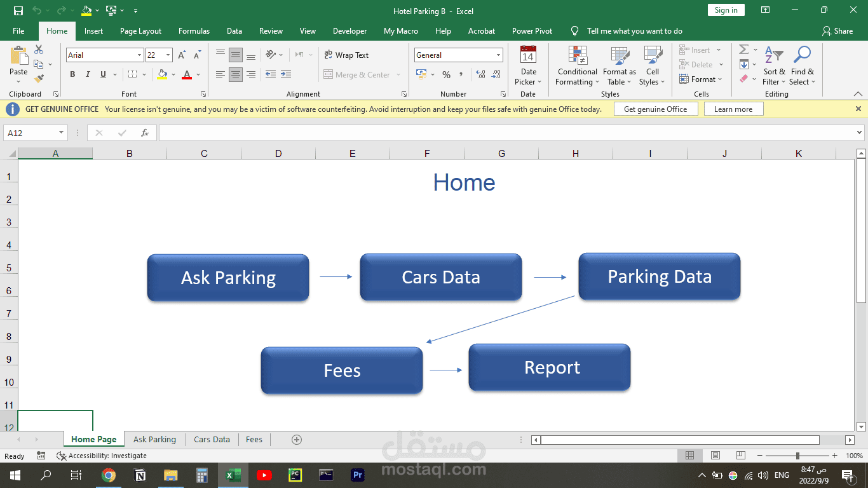
Task: Open the Page Layout ribbon tab
Action: point(140,31)
